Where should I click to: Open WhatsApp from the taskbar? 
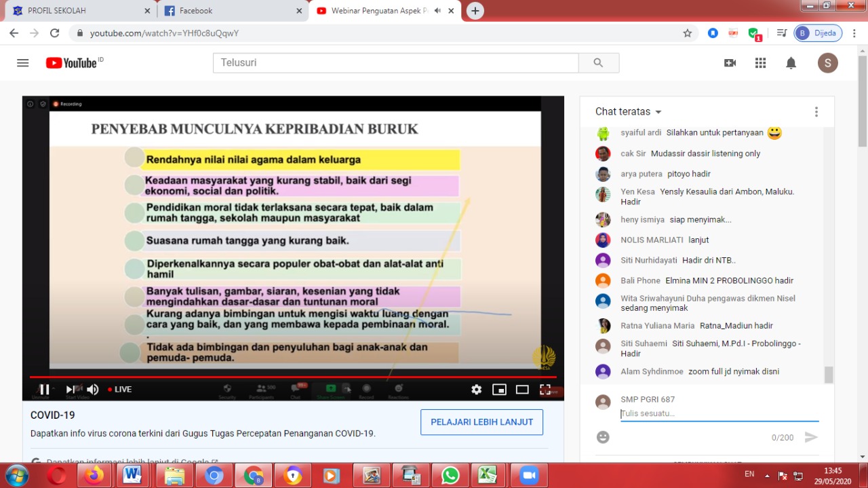450,475
